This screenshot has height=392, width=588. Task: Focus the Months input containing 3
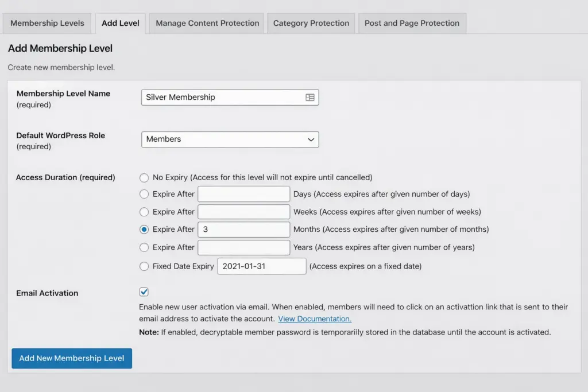click(x=244, y=230)
